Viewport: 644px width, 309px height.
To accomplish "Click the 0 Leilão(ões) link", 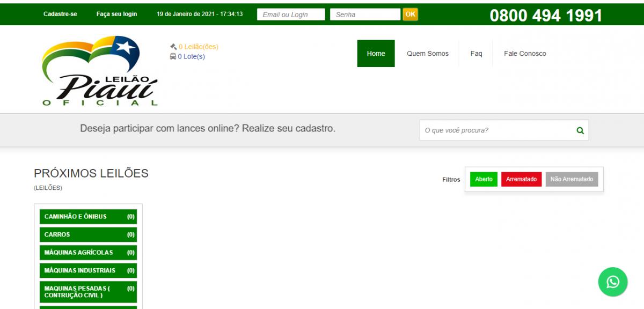I will tap(199, 47).
